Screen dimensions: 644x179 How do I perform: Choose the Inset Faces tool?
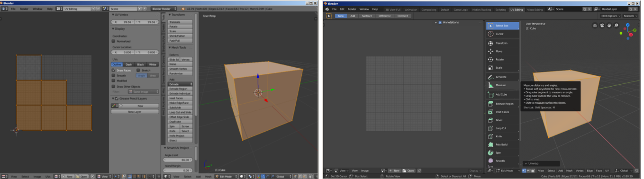coord(502,112)
